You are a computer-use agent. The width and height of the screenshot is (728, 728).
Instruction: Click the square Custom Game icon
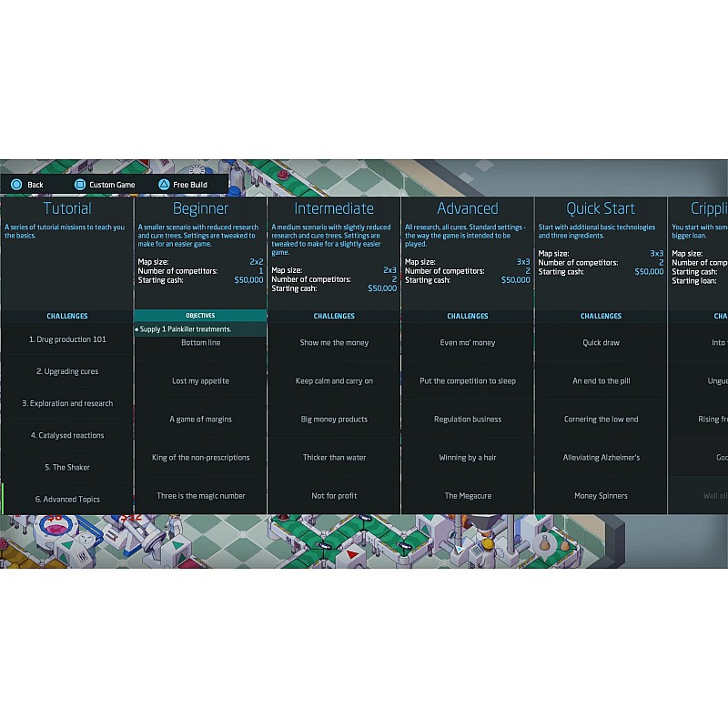point(79,185)
